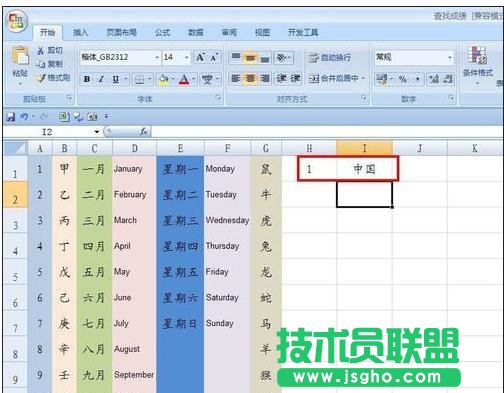Viewport: 504px width, 393px height.
Task: Click the phonetic guide 变 icon
Action: point(207,79)
